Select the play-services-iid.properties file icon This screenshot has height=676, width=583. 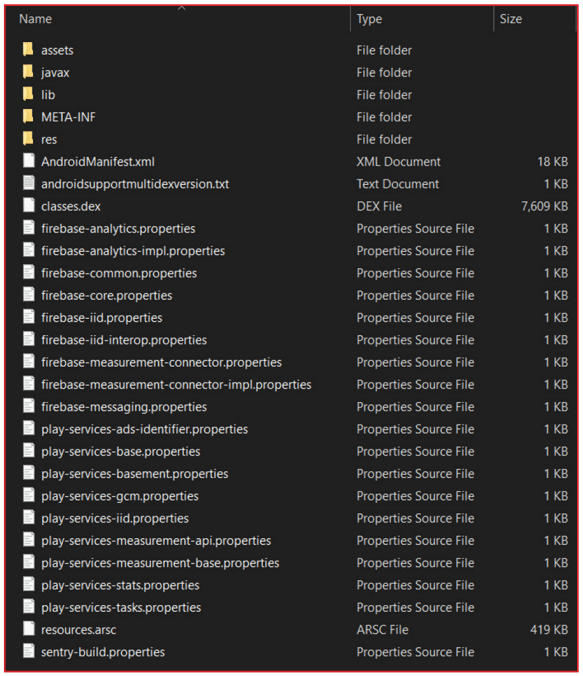28,517
